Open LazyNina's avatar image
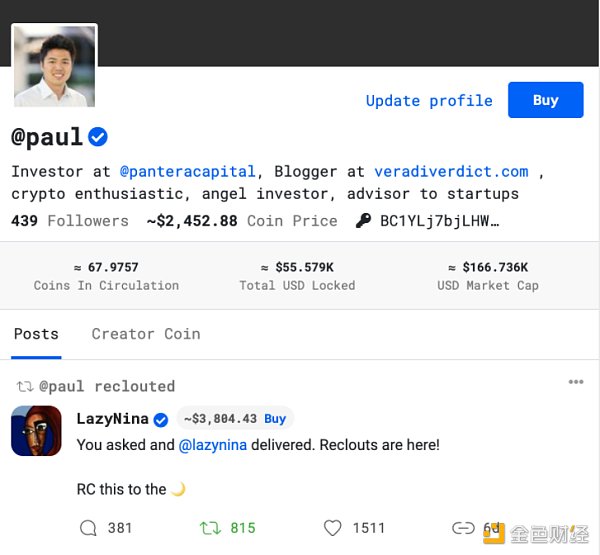The image size is (600, 555). [36, 431]
